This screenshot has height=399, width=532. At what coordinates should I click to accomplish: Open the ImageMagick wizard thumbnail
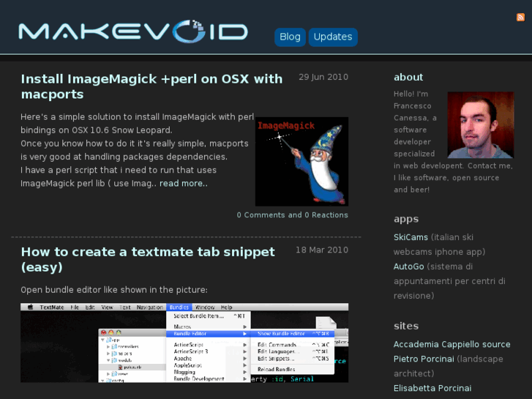click(x=301, y=162)
